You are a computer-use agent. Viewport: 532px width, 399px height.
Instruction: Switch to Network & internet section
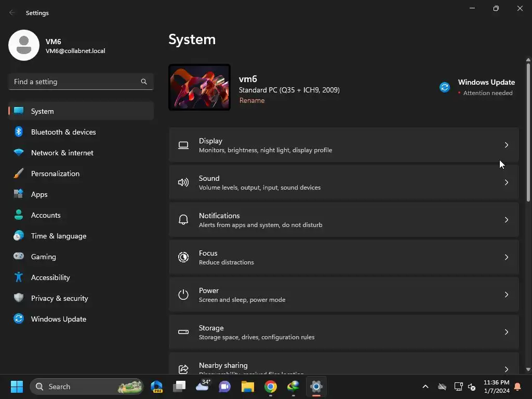tap(81, 153)
